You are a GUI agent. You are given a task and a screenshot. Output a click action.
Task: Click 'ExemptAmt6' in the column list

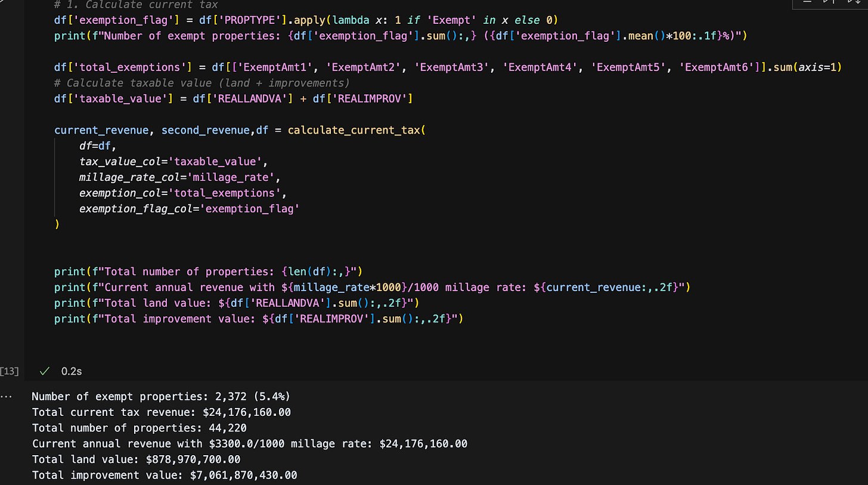pyautogui.click(x=721, y=67)
